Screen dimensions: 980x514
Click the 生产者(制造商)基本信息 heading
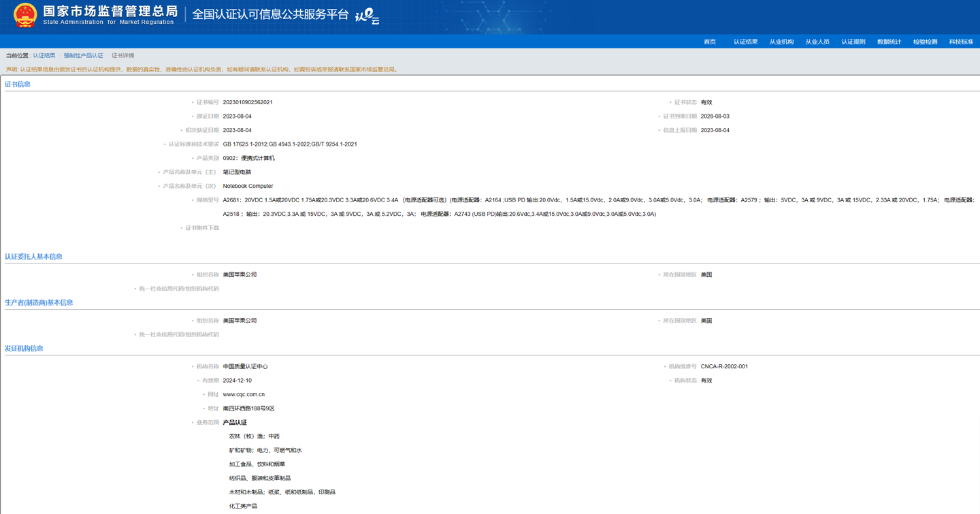click(x=39, y=302)
